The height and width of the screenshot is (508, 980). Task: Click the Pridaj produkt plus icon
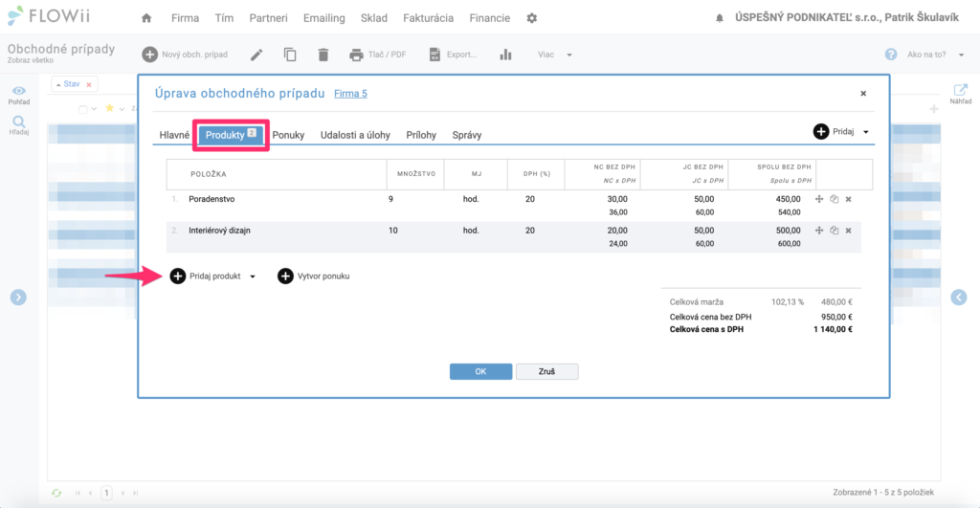coord(177,276)
